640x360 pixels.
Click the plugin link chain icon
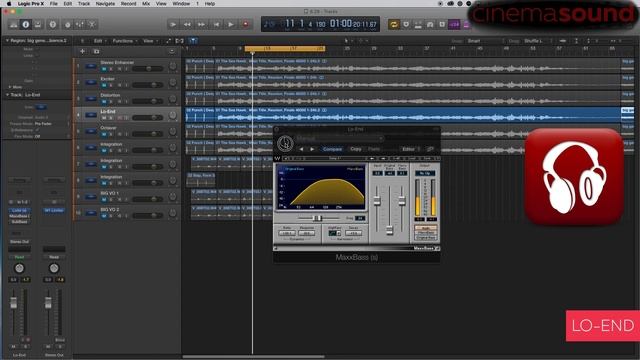pos(430,149)
